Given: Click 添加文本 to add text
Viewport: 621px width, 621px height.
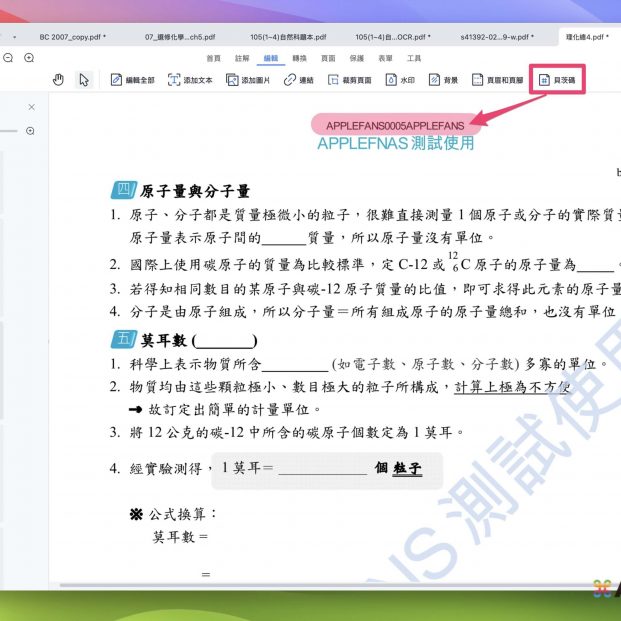Looking at the screenshot, I should coord(190,80).
